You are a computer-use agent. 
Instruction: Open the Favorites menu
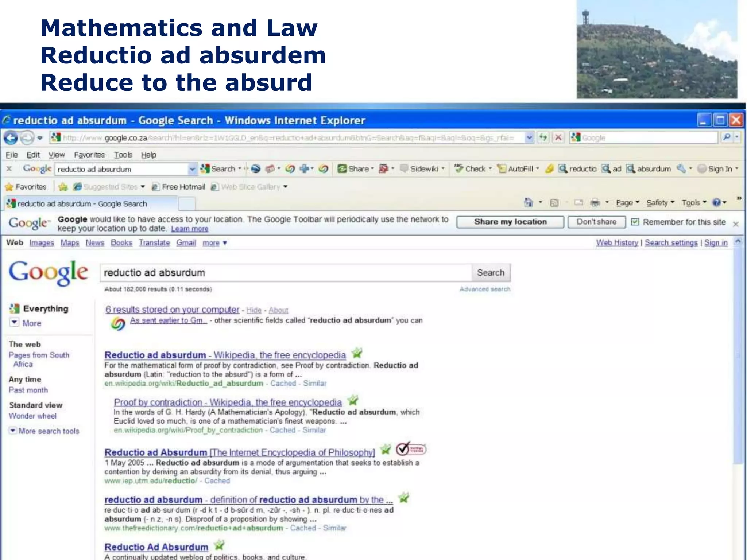(89, 155)
